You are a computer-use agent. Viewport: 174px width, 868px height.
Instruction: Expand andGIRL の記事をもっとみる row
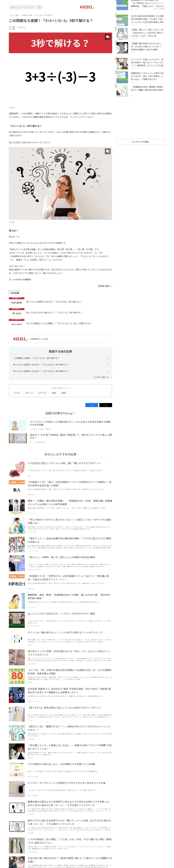pos(60,339)
